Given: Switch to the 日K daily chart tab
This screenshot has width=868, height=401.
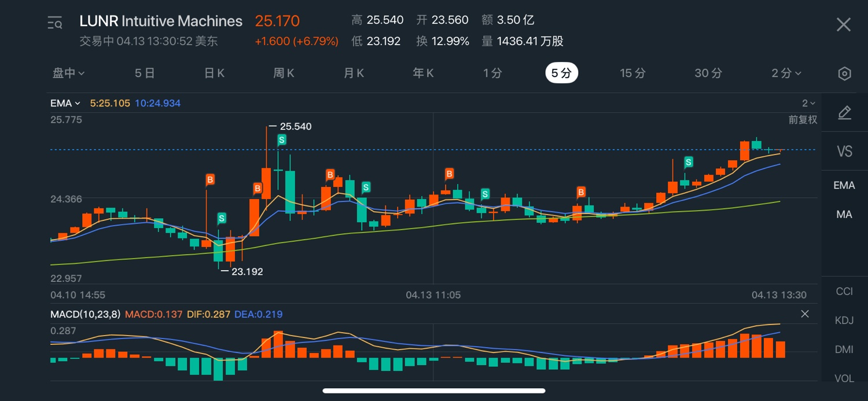Looking at the screenshot, I should coord(214,73).
